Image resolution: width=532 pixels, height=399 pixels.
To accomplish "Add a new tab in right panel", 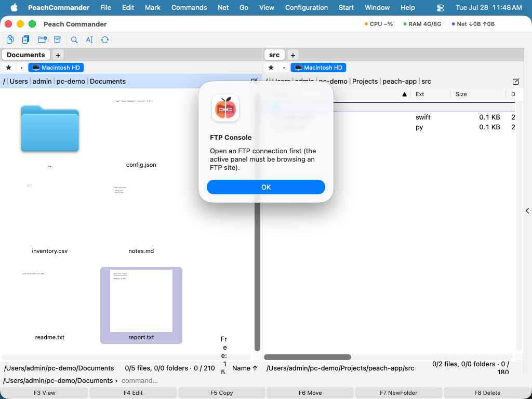I will pyautogui.click(x=293, y=55).
